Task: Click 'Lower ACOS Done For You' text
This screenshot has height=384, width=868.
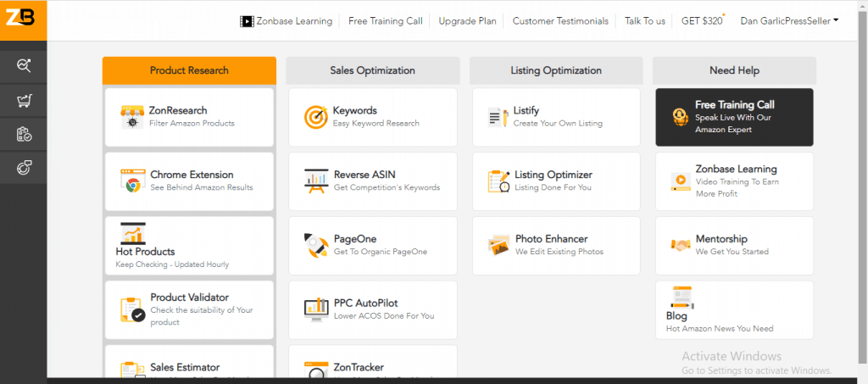Action: [384, 316]
